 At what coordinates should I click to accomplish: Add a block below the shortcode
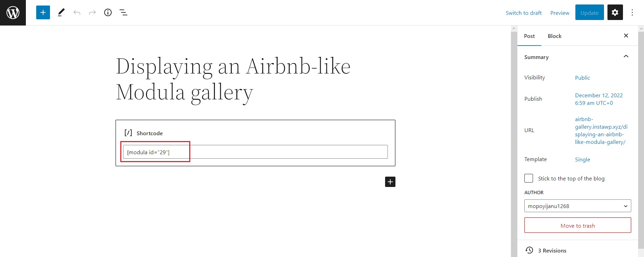(x=390, y=182)
